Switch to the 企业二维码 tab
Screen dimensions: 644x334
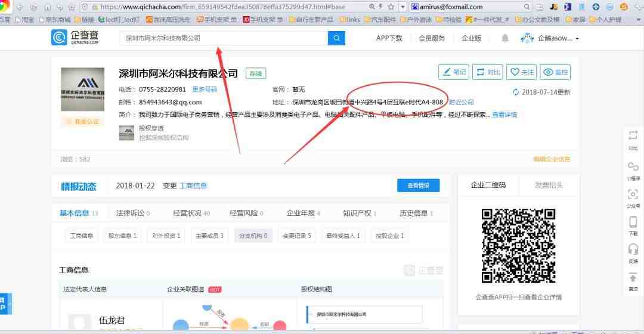(x=488, y=185)
